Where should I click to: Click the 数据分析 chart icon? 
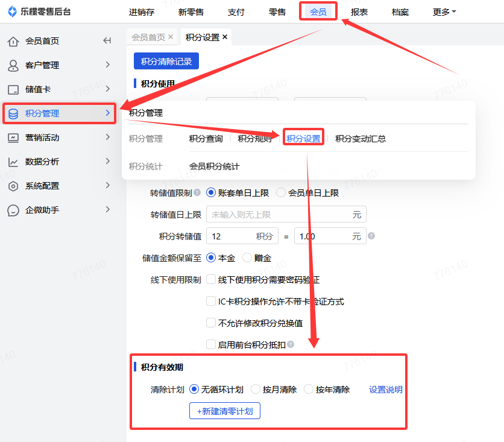coord(13,162)
